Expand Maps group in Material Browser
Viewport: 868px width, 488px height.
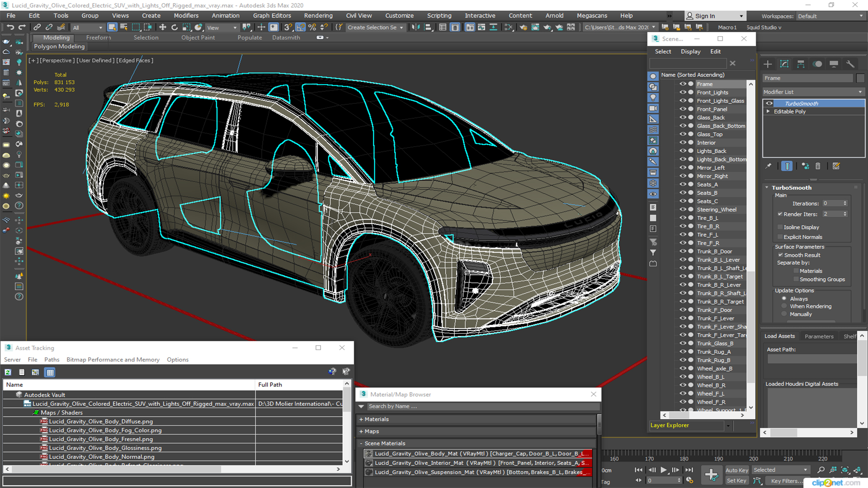point(361,432)
